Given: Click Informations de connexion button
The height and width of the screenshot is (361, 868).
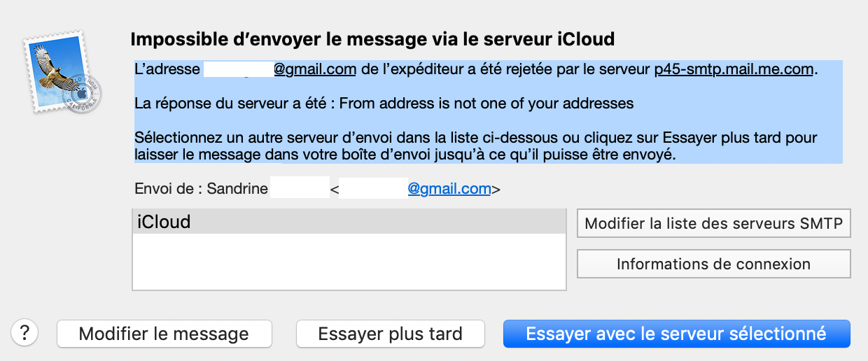Looking at the screenshot, I should coord(713,264).
